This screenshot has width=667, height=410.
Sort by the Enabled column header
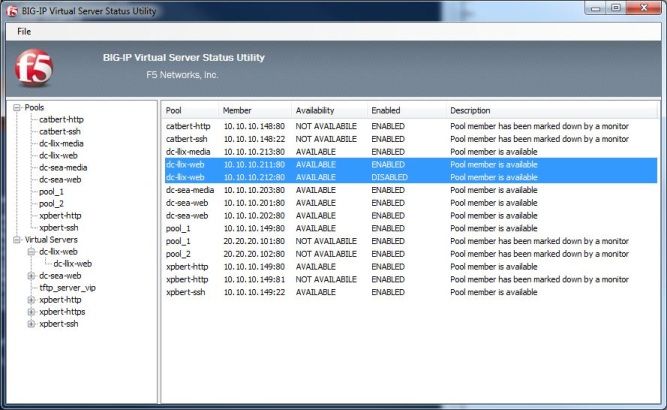pos(406,111)
